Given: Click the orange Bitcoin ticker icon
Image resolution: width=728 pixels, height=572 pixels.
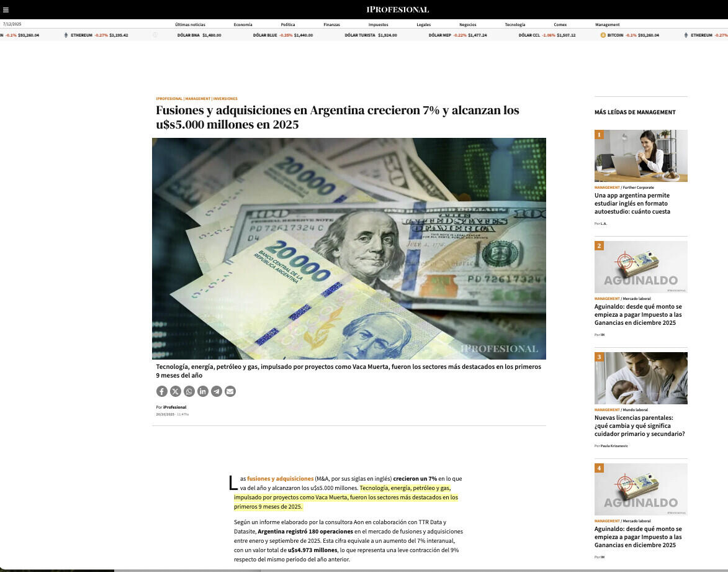Looking at the screenshot, I should 603,35.
